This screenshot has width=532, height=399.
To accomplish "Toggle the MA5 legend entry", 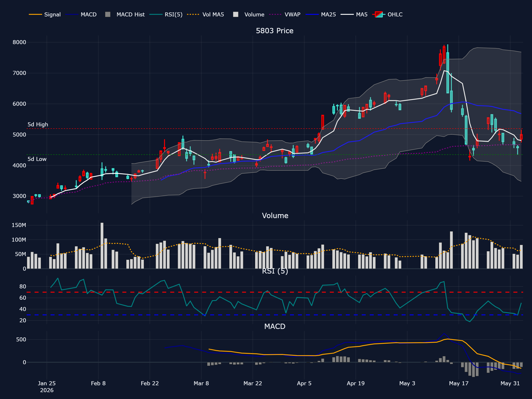I will tap(354, 14).
